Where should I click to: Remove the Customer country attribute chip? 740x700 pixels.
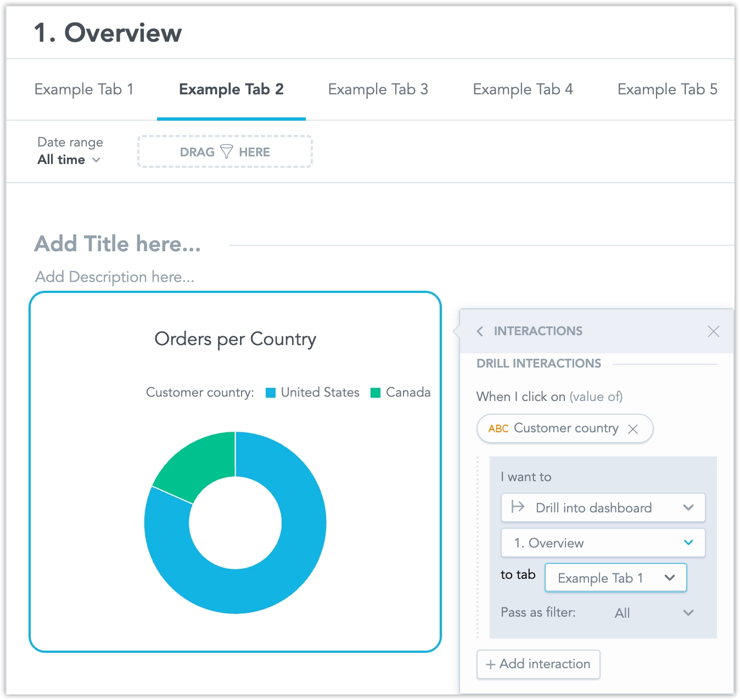coord(633,429)
